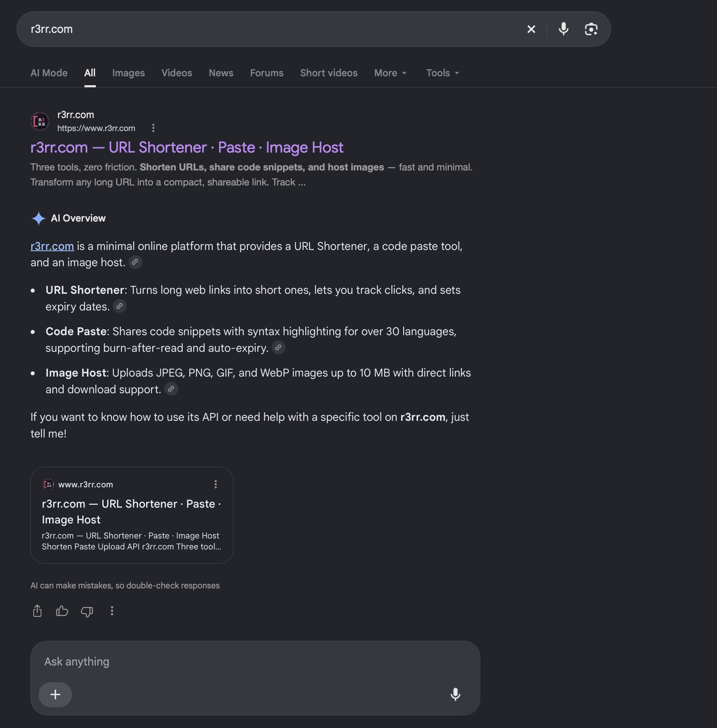Screen dimensions: 717x728
Task: Clear the search box with X icon
Action: (x=531, y=29)
